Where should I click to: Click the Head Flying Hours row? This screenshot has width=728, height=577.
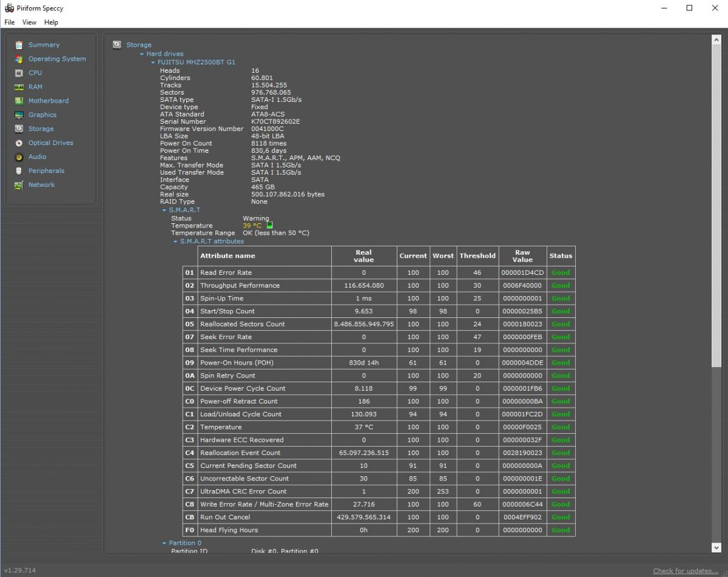pyautogui.click(x=379, y=530)
